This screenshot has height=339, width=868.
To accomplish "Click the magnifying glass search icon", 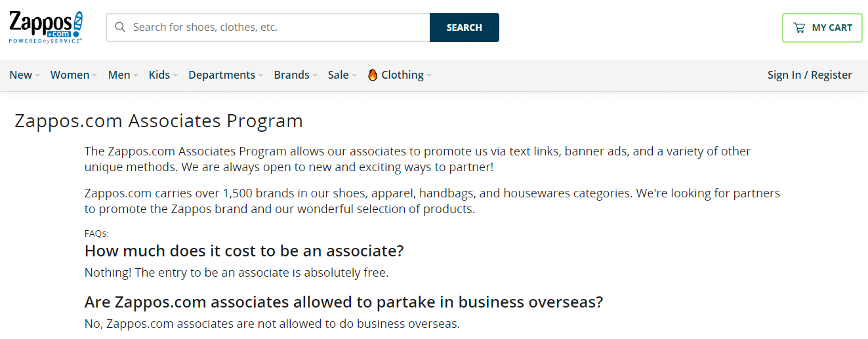I will pyautogui.click(x=120, y=28).
